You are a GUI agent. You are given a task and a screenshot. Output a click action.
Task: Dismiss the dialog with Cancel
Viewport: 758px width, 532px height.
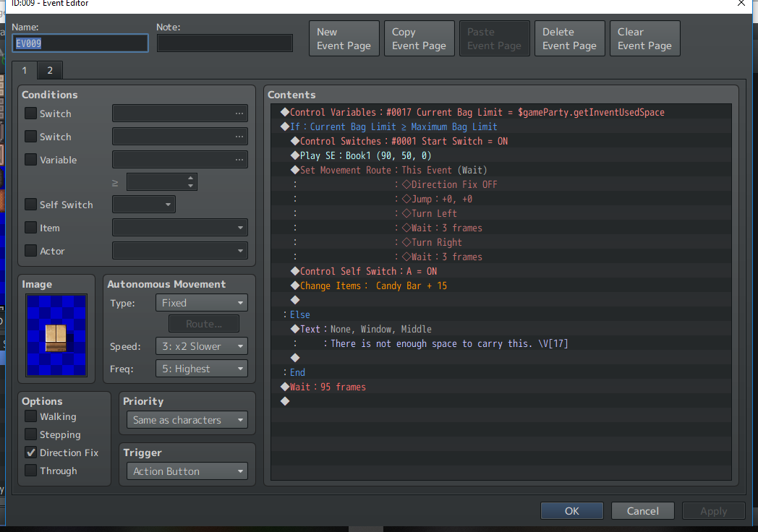pos(642,511)
